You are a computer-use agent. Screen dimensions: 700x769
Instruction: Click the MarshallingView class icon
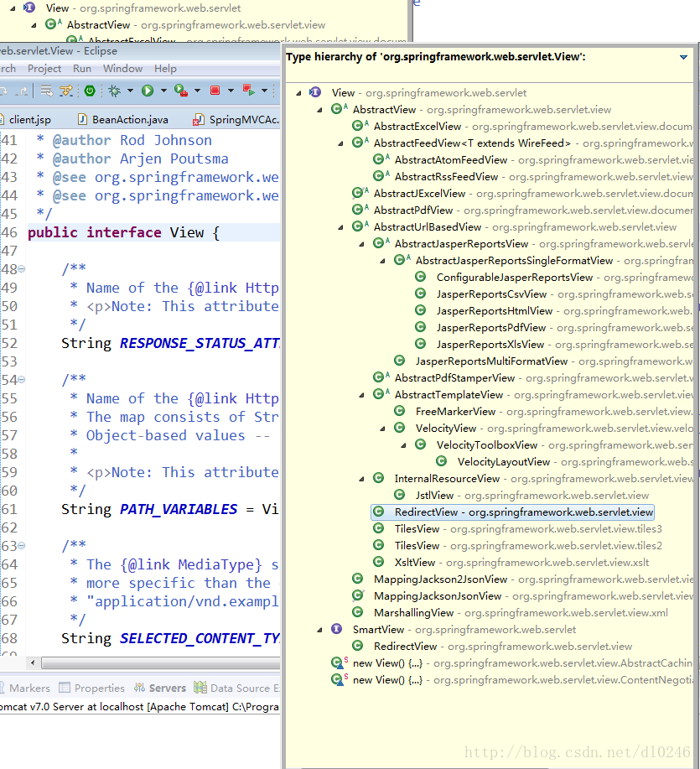tap(358, 612)
